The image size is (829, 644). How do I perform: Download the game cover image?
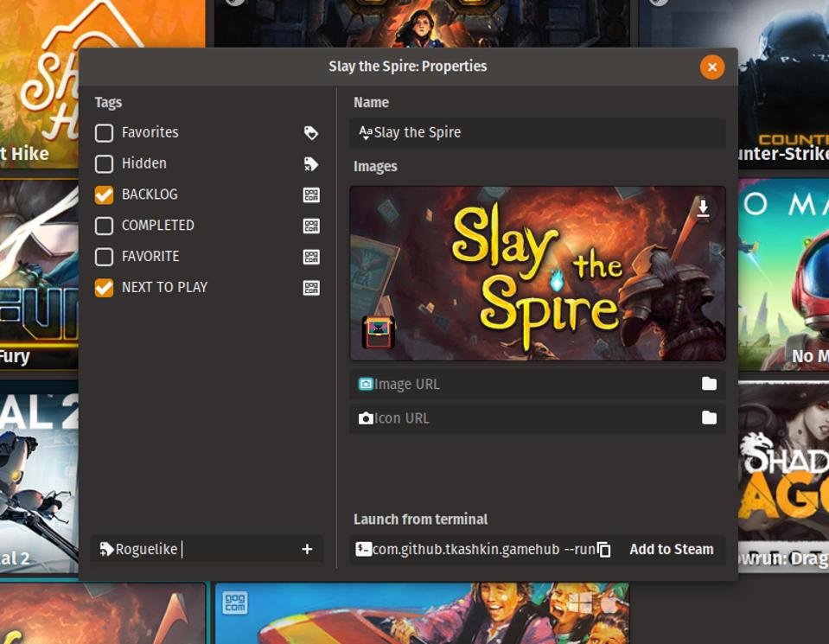tap(703, 207)
